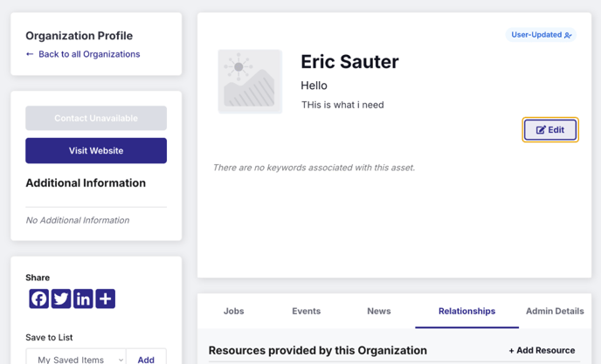Click the back arrow beside Back to all Organizations
601x364 pixels.
pyautogui.click(x=30, y=54)
